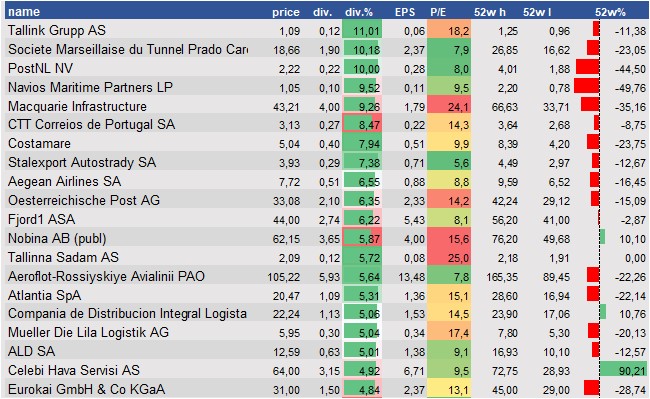
Task: Open Aeroflot-Rossiyskiye Avialinii PAO entry
Action: (107, 276)
